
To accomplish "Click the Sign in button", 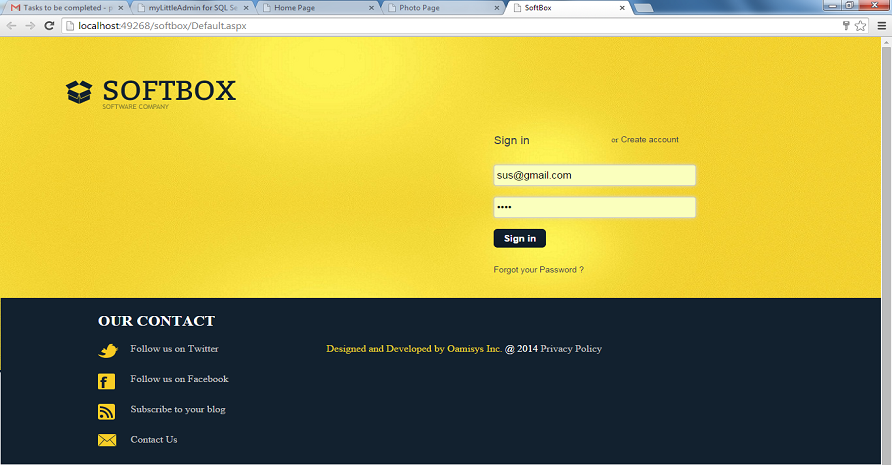I will pos(519,238).
